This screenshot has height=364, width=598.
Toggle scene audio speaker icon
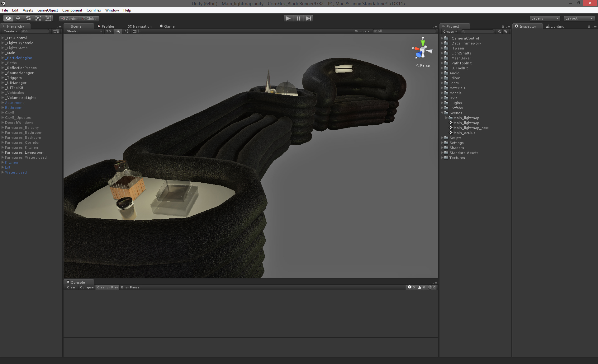(x=126, y=31)
